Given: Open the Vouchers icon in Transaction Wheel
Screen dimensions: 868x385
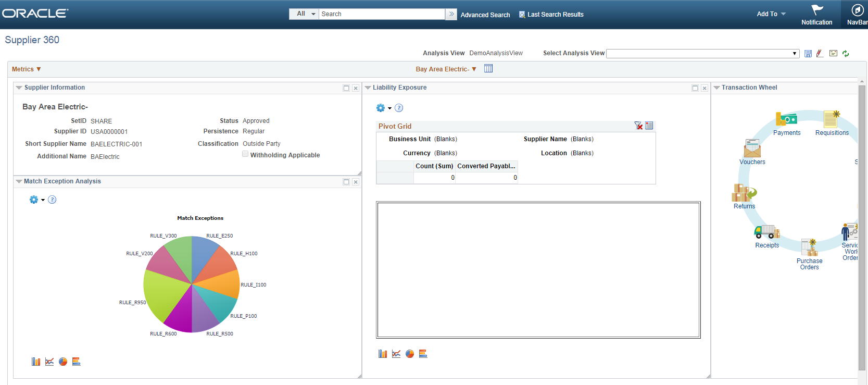Looking at the screenshot, I should pos(752,148).
